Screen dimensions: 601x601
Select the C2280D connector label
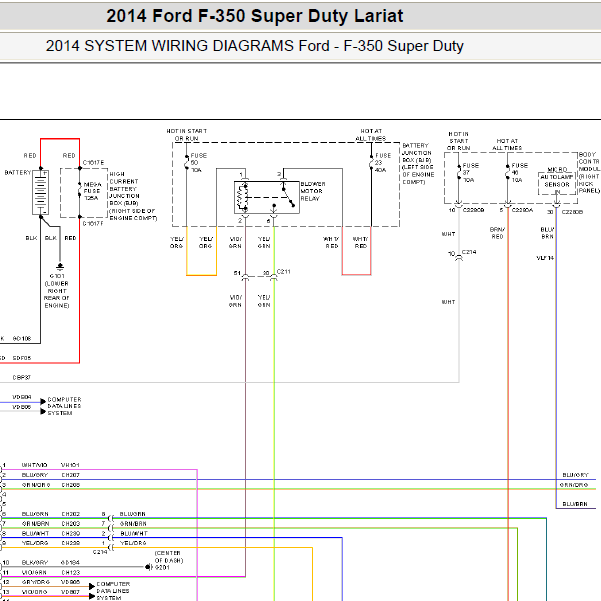[572, 212]
